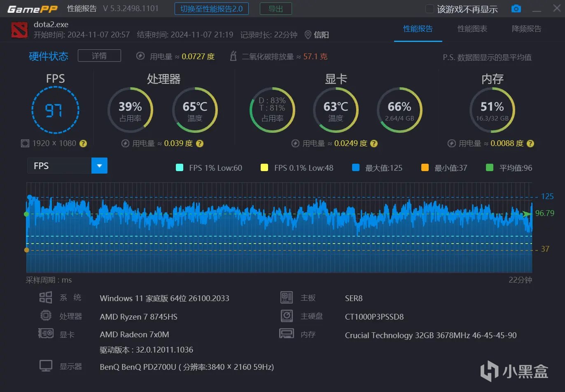Click the 切换至性能报告2.0 button
The height and width of the screenshot is (392, 565).
click(212, 9)
